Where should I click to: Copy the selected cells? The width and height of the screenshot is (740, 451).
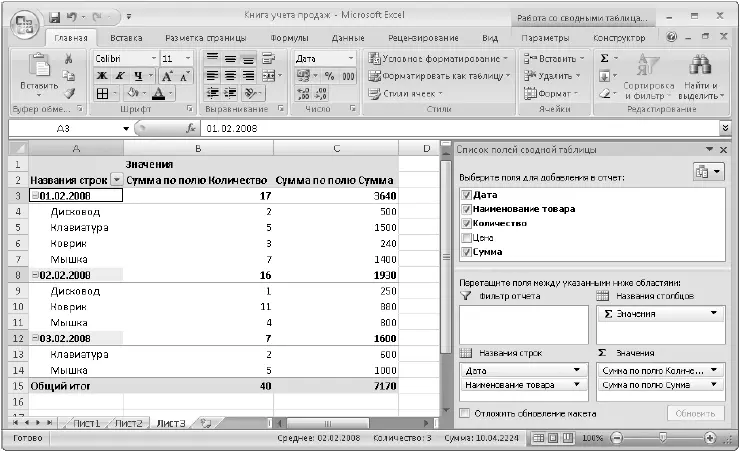pos(69,76)
